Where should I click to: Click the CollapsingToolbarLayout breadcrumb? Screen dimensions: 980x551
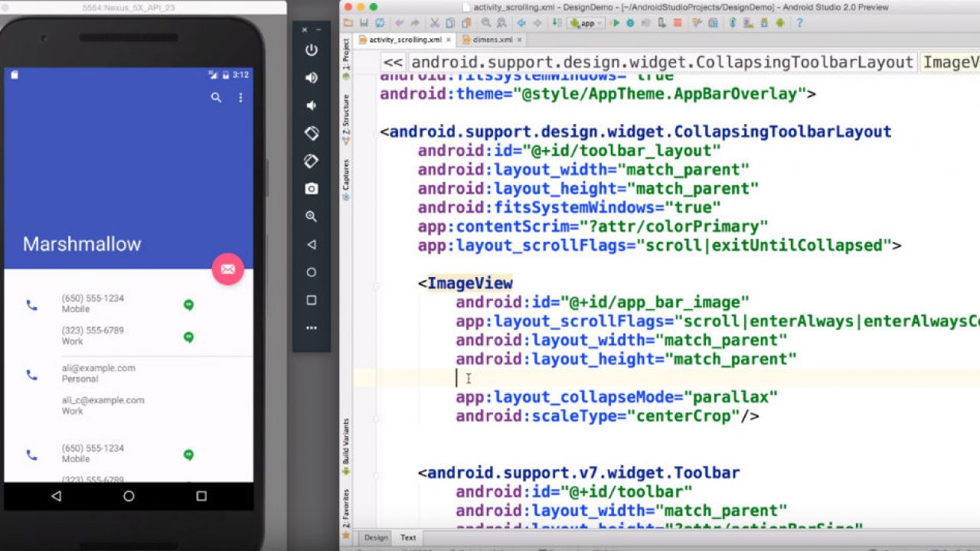[662, 62]
